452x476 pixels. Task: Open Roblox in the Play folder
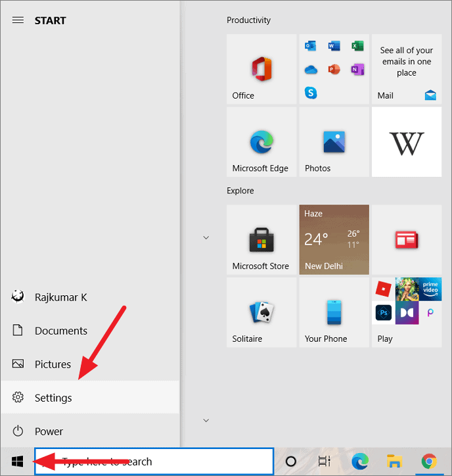(x=384, y=289)
